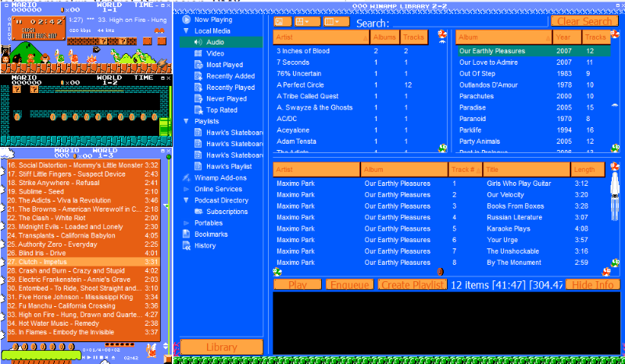This screenshot has height=364, width=625.
Task: Click mini next-track button under playlist
Action: pos(107,357)
